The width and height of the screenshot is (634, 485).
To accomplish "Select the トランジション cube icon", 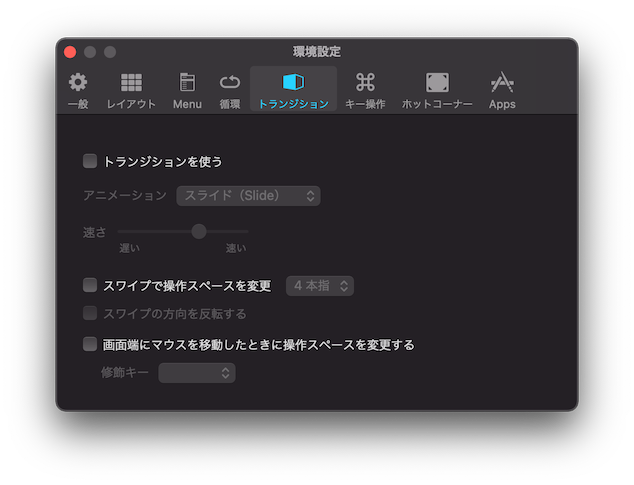I will 294,82.
